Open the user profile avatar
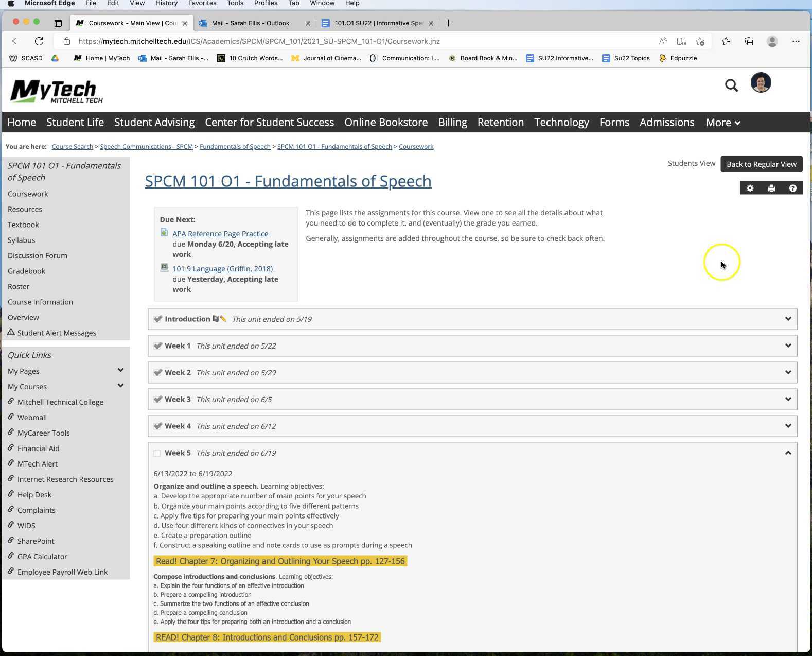 click(x=761, y=83)
